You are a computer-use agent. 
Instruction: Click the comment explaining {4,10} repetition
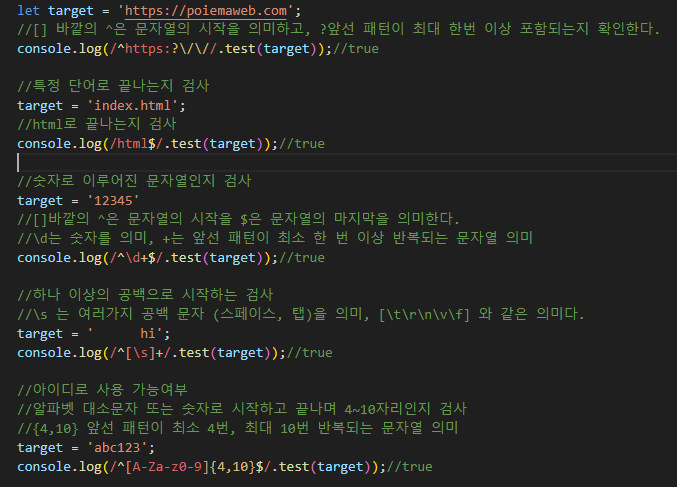(237, 428)
